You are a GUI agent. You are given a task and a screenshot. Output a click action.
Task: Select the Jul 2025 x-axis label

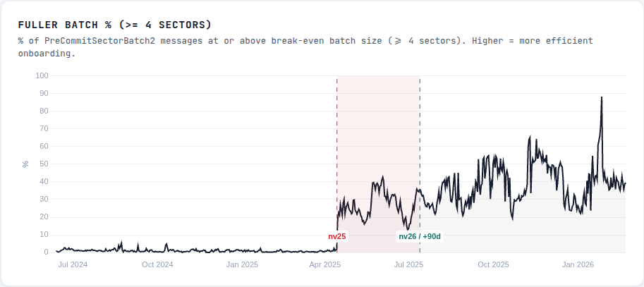pyautogui.click(x=408, y=265)
